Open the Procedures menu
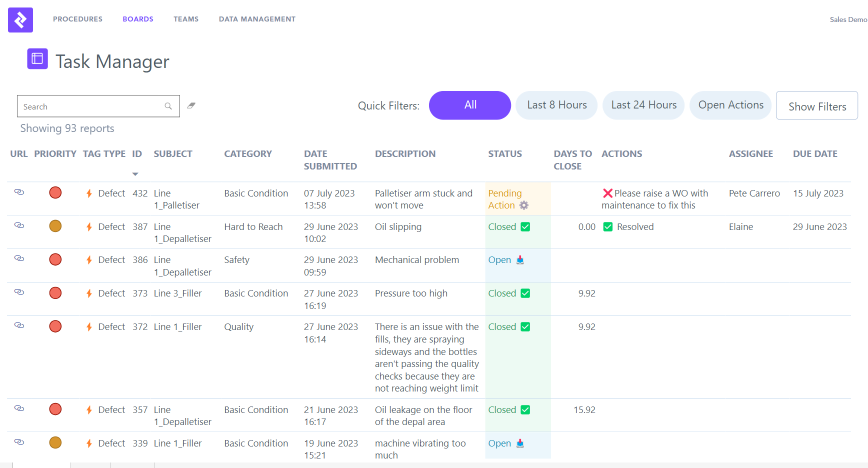Viewport: 868px width, 468px height. tap(77, 19)
